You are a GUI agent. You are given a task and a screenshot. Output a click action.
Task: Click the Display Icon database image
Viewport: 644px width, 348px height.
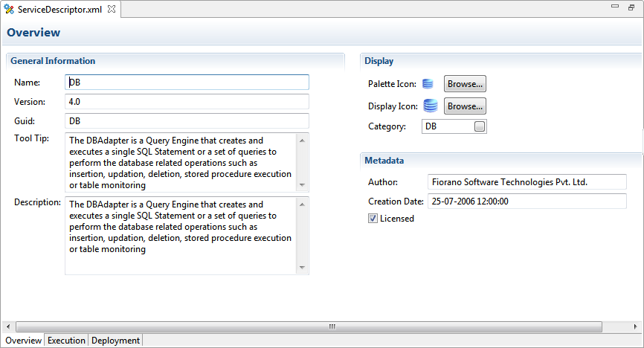pos(431,106)
